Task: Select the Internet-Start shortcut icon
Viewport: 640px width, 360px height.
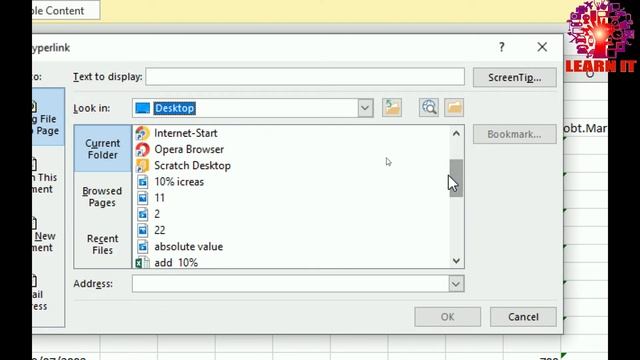Action: [142, 133]
